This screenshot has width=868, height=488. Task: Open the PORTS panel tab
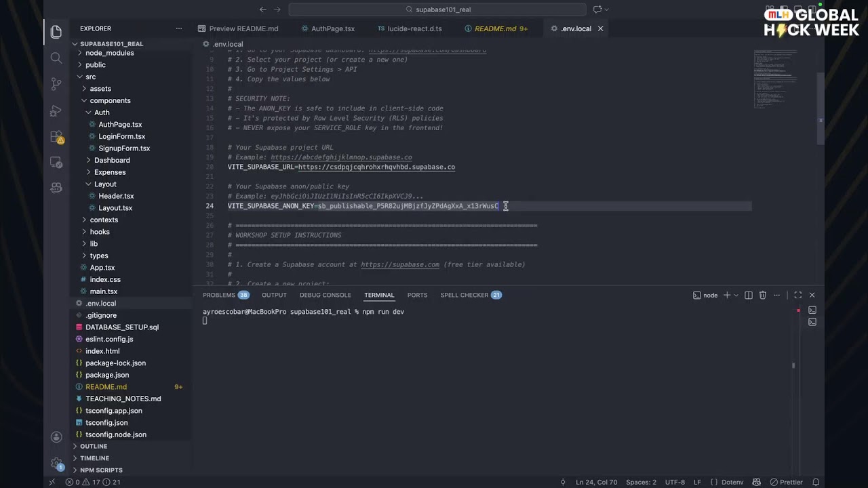pos(417,295)
